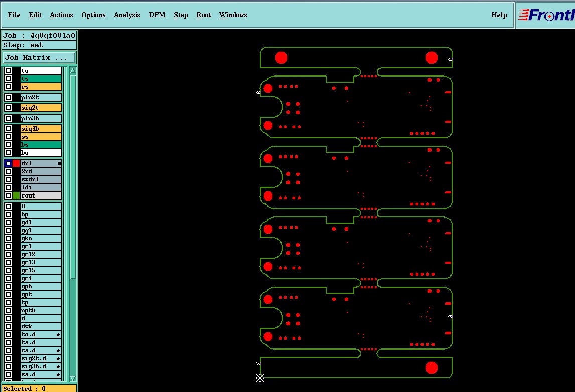Check the pln2t layer box
This screenshot has width=575, height=392.
pyautogui.click(x=8, y=97)
